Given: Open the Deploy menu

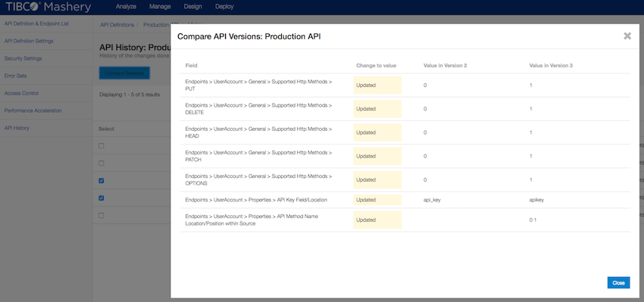Looking at the screenshot, I should tap(224, 7).
